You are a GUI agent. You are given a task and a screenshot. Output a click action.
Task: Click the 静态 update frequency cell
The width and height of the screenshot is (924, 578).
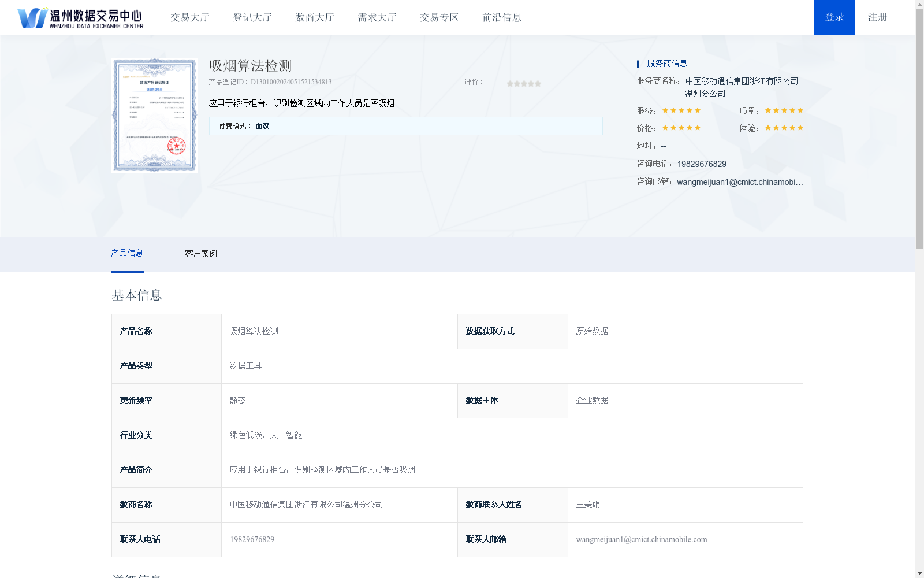click(x=340, y=401)
